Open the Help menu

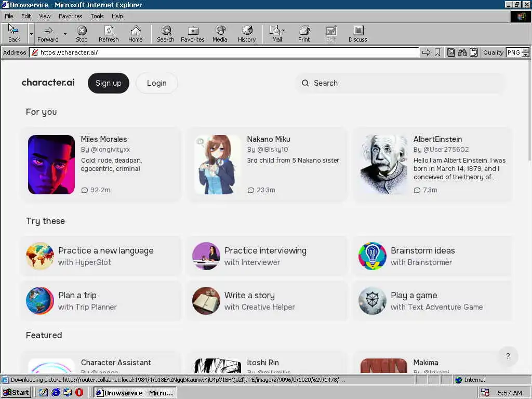tap(117, 16)
